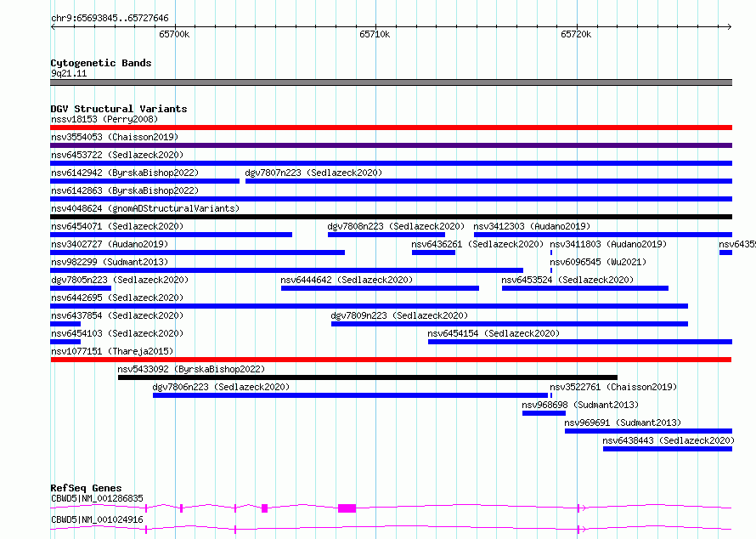Select the 9q21.11 band label
Screen dimensions: 756x539
tap(69, 73)
